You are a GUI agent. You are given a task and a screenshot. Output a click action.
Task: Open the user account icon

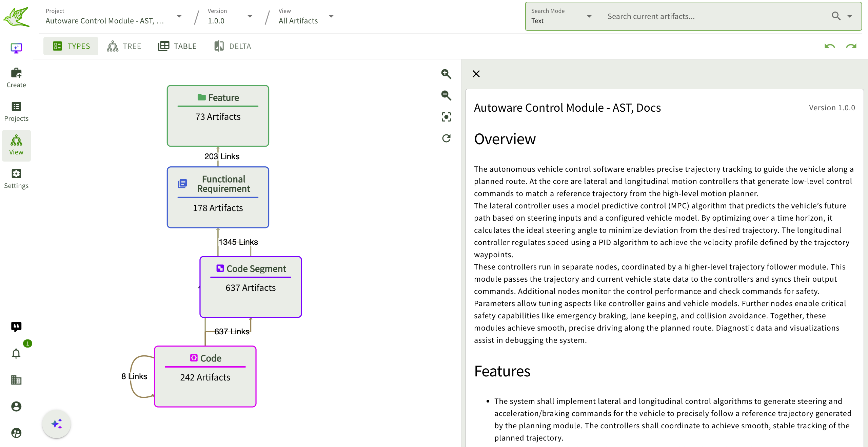[x=16, y=406]
